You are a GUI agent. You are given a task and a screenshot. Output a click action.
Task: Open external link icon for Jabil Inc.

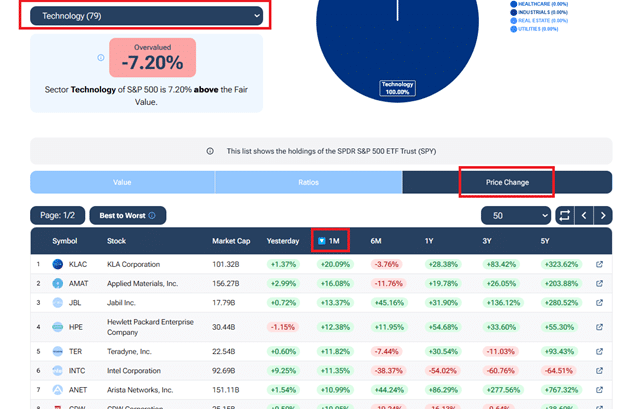point(599,302)
